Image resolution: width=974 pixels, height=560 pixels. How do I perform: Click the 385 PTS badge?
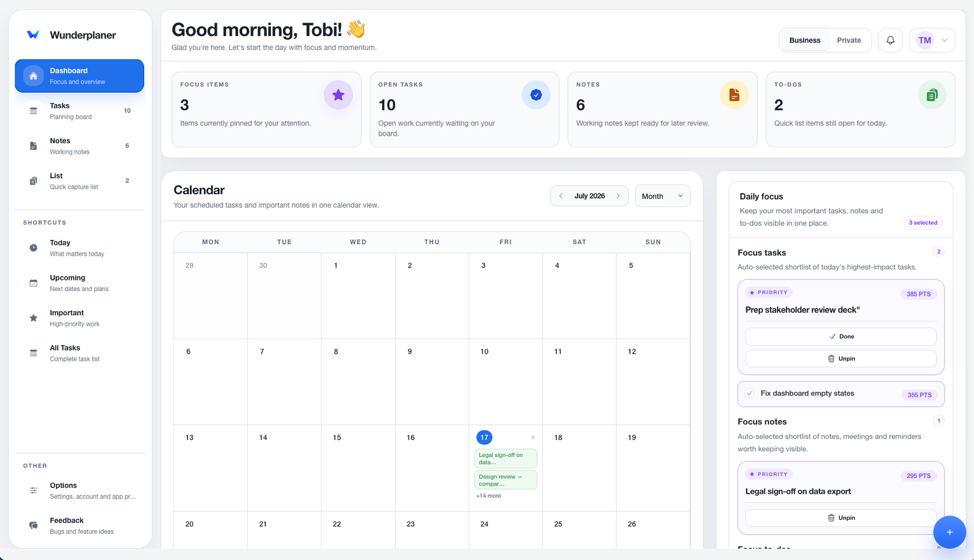(x=919, y=294)
